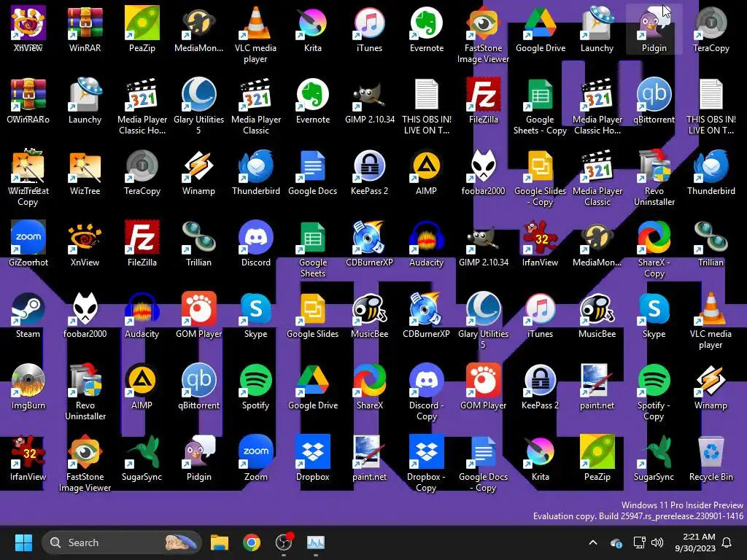Viewport: 747px width, 560px height.
Task: Select the Discord - Copy shortcut
Action: pyautogui.click(x=426, y=392)
